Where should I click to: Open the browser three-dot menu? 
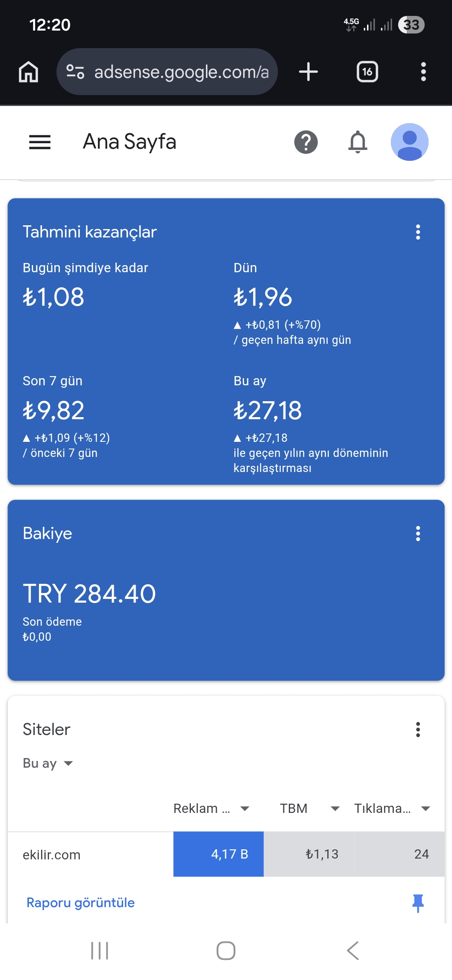coord(423,72)
